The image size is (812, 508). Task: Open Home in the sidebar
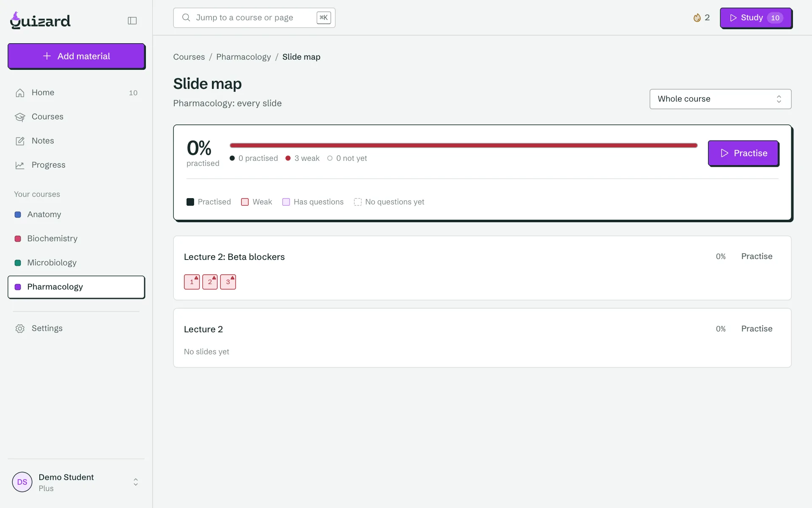coord(76,93)
